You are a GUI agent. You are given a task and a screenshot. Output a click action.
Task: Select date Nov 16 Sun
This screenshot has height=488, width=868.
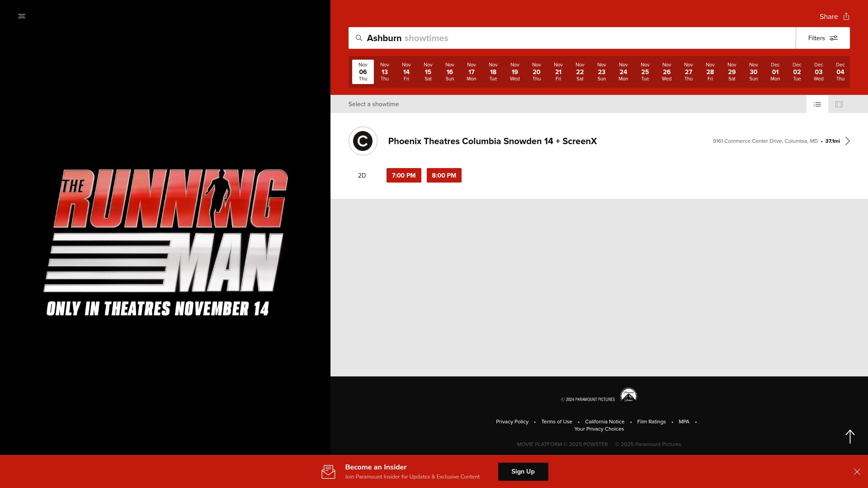(450, 72)
